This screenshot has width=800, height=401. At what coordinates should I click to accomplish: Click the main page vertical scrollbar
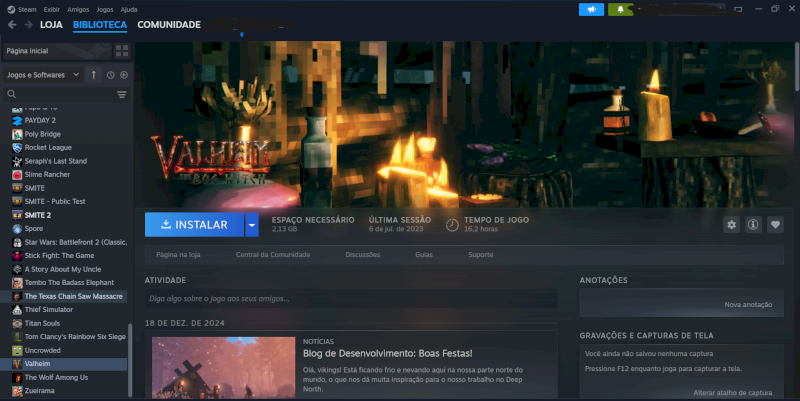click(x=796, y=66)
